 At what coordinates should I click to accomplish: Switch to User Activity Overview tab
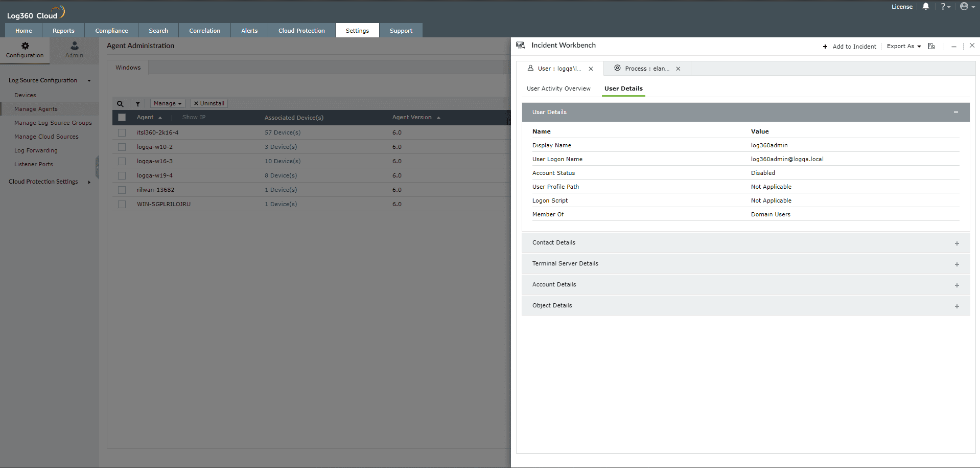(558, 88)
